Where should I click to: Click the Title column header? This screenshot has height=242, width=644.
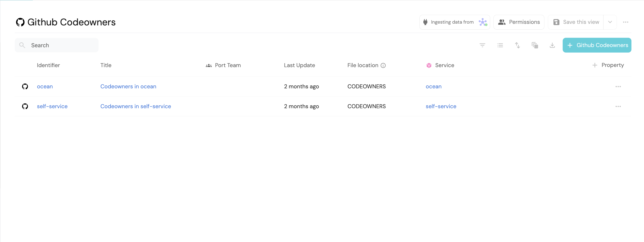coord(106,65)
